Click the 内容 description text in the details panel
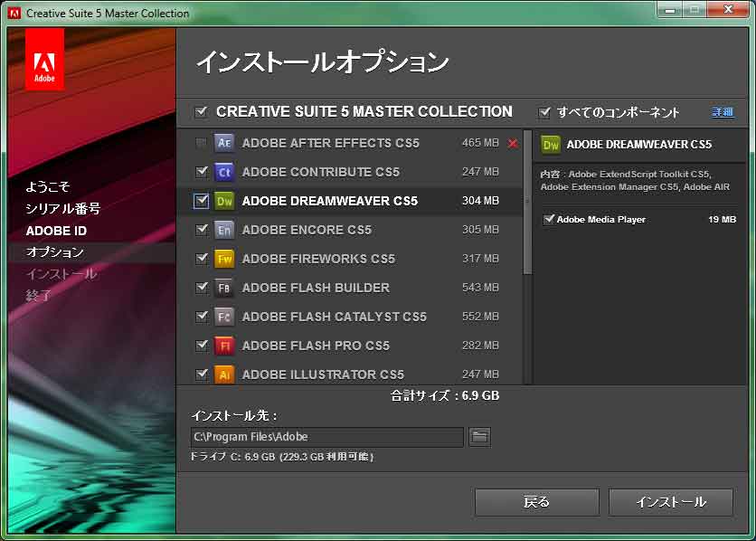The height and width of the screenshot is (541, 756). click(x=635, y=180)
